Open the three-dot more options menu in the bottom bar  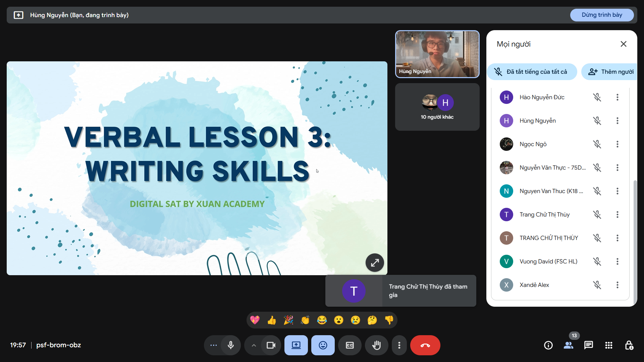pyautogui.click(x=399, y=345)
